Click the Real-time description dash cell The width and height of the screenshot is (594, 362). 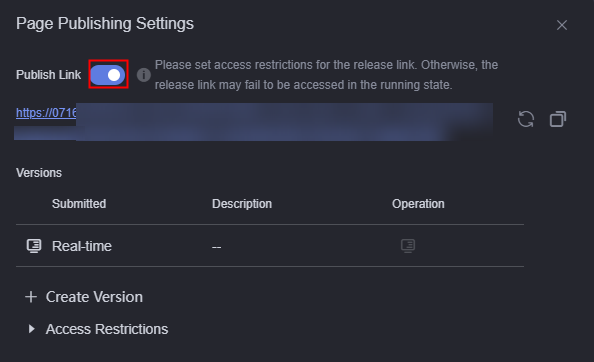click(x=216, y=247)
